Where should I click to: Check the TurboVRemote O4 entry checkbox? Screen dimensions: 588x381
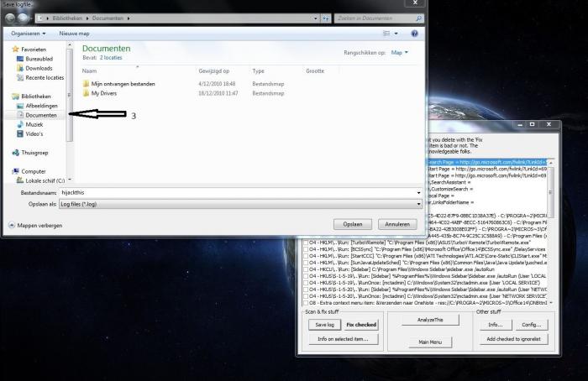coord(306,243)
